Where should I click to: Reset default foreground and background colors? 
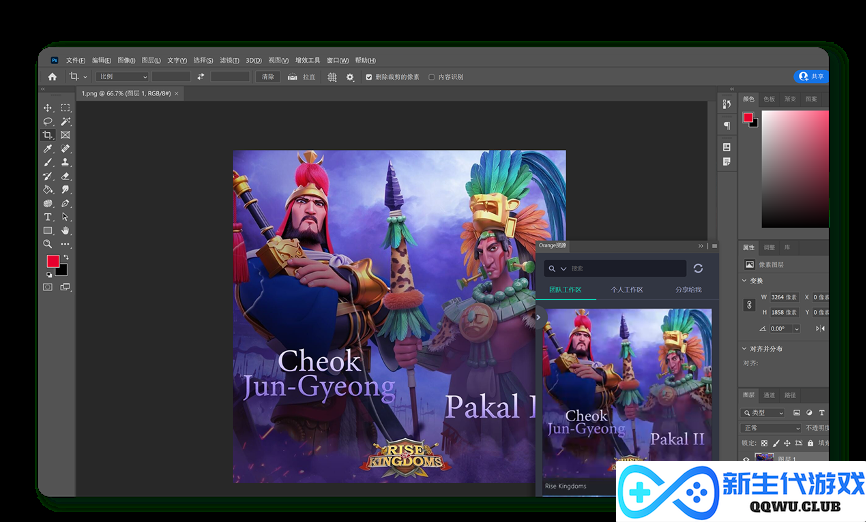point(49,275)
